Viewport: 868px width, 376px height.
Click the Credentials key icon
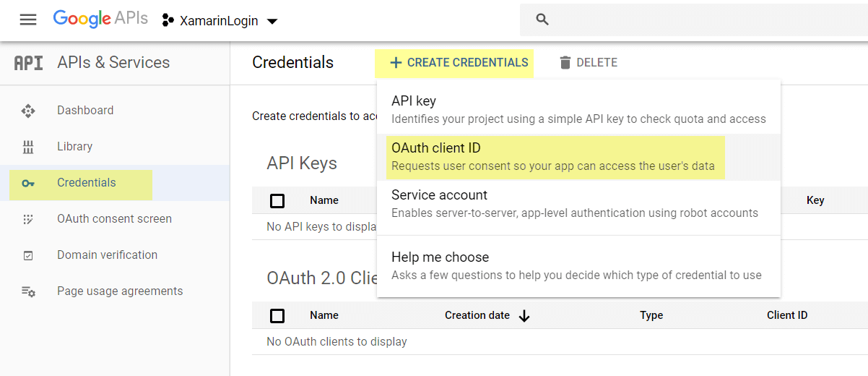(x=28, y=183)
